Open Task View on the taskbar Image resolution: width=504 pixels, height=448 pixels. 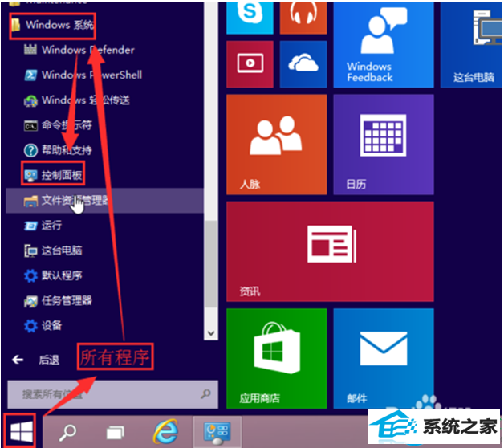(x=115, y=433)
